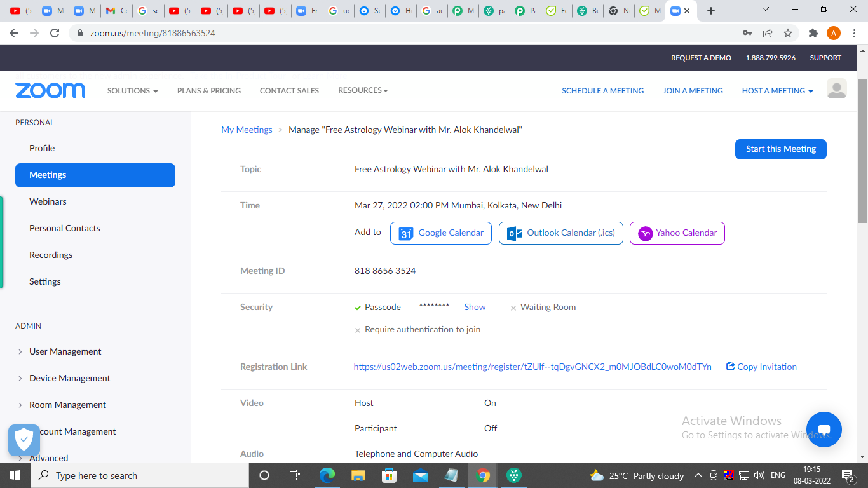
Task: Show the meeting passcode
Action: pos(475,307)
